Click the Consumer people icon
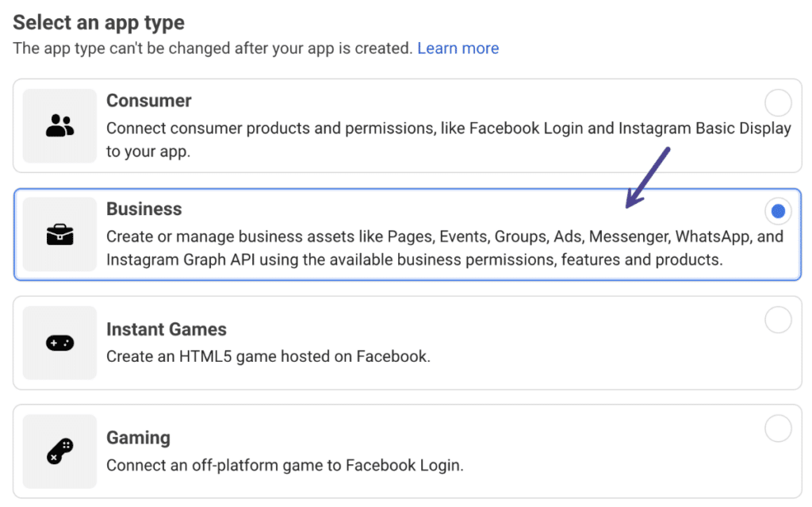 (59, 126)
